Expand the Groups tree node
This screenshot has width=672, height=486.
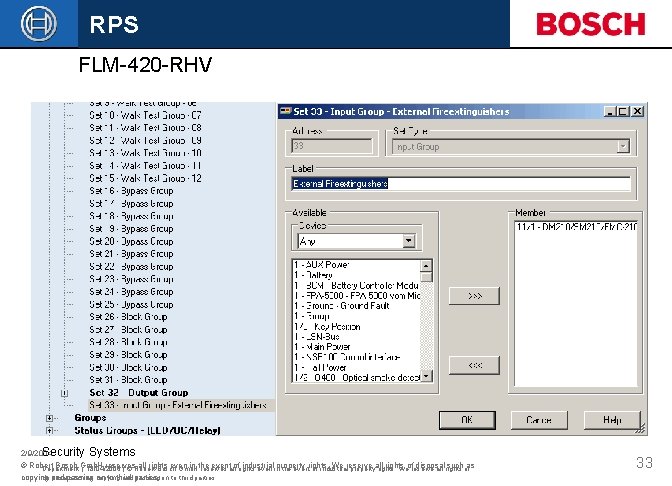49,418
